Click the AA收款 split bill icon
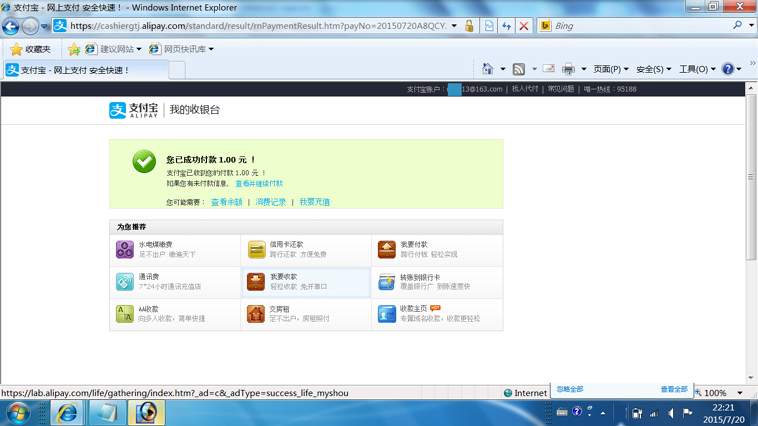 point(125,314)
